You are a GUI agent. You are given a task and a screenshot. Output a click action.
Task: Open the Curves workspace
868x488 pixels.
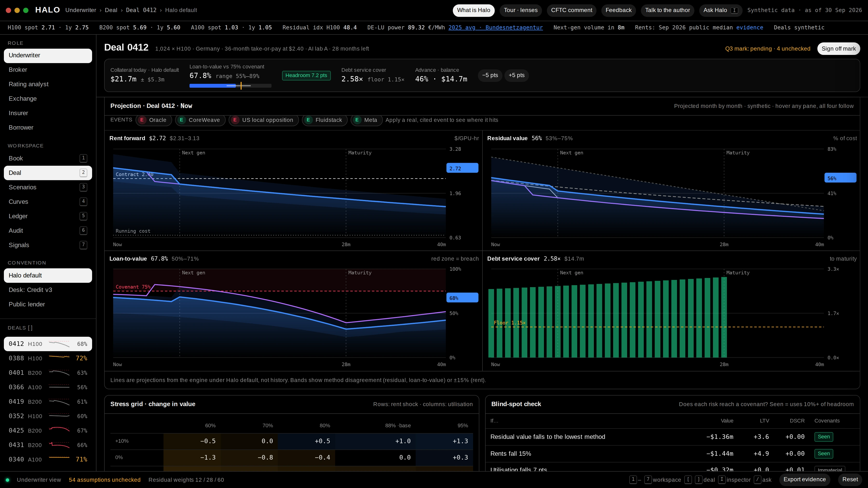48,202
